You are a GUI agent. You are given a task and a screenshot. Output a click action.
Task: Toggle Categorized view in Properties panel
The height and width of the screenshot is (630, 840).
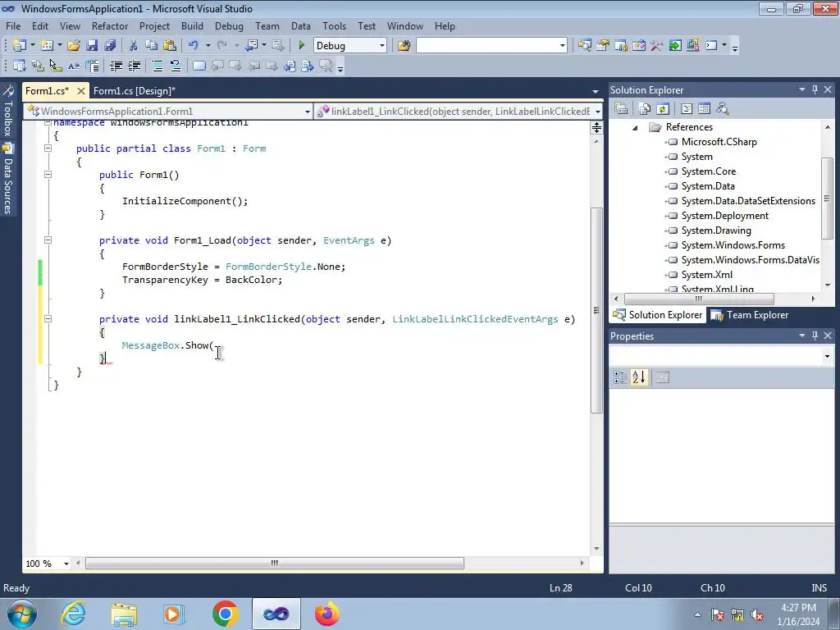point(620,377)
